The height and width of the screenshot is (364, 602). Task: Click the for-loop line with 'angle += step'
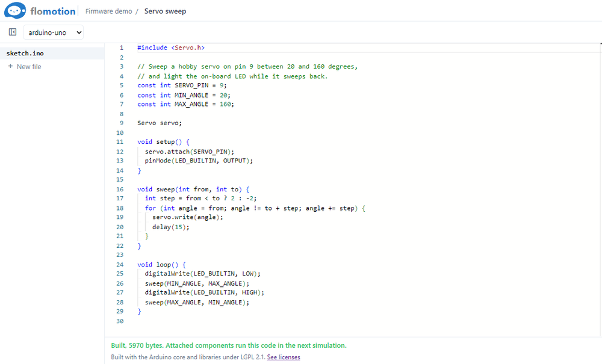255,208
